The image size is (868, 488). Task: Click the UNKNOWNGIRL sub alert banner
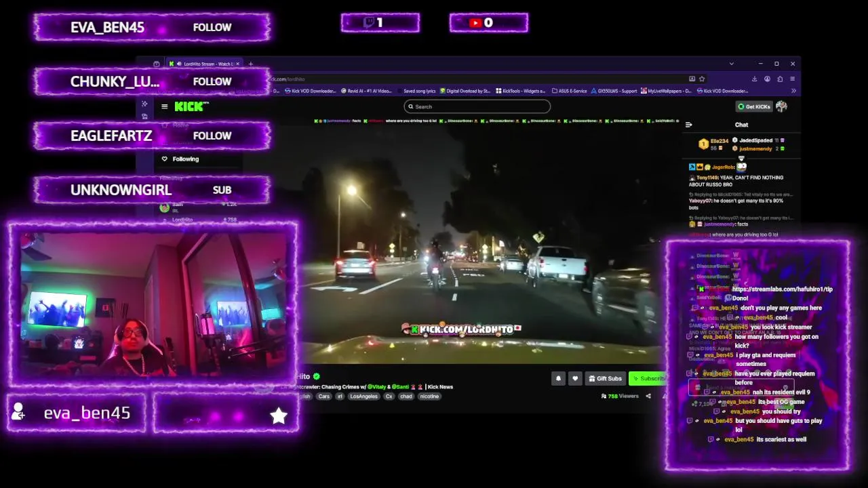pyautogui.click(x=152, y=190)
